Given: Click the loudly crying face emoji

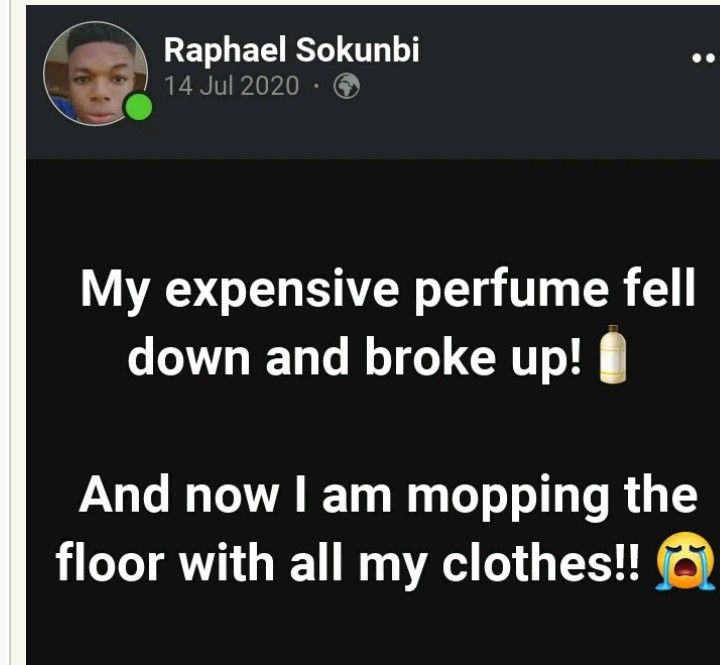Looking at the screenshot, I should click(685, 560).
